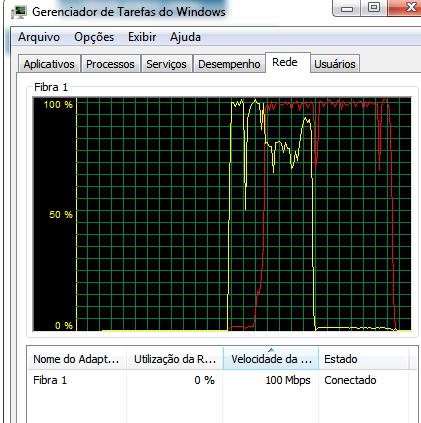The height and width of the screenshot is (423, 421).
Task: Open the Ajuda menu
Action: pos(185,37)
